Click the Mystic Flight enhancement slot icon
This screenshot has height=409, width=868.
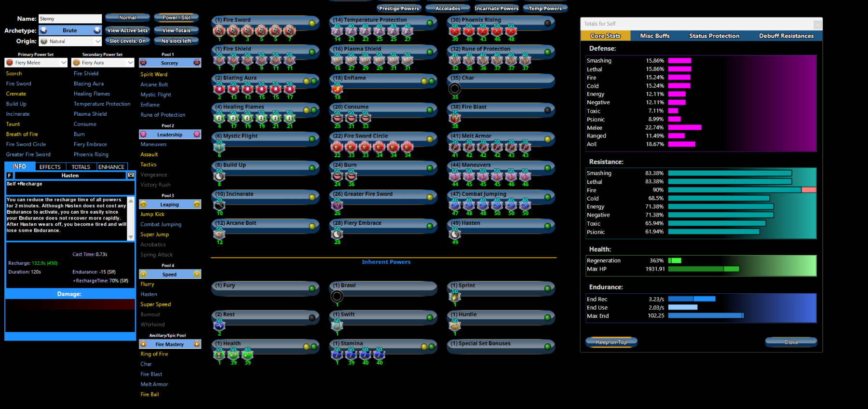(x=219, y=147)
